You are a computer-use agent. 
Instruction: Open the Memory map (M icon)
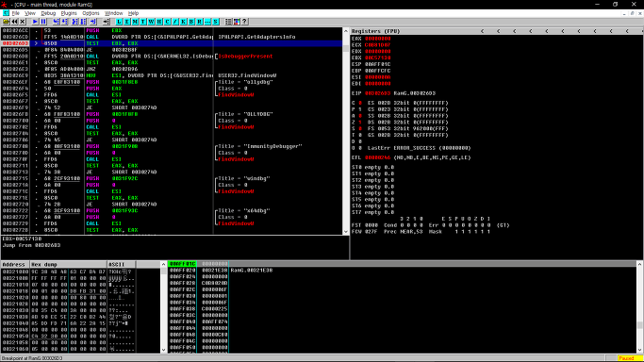[x=135, y=22]
